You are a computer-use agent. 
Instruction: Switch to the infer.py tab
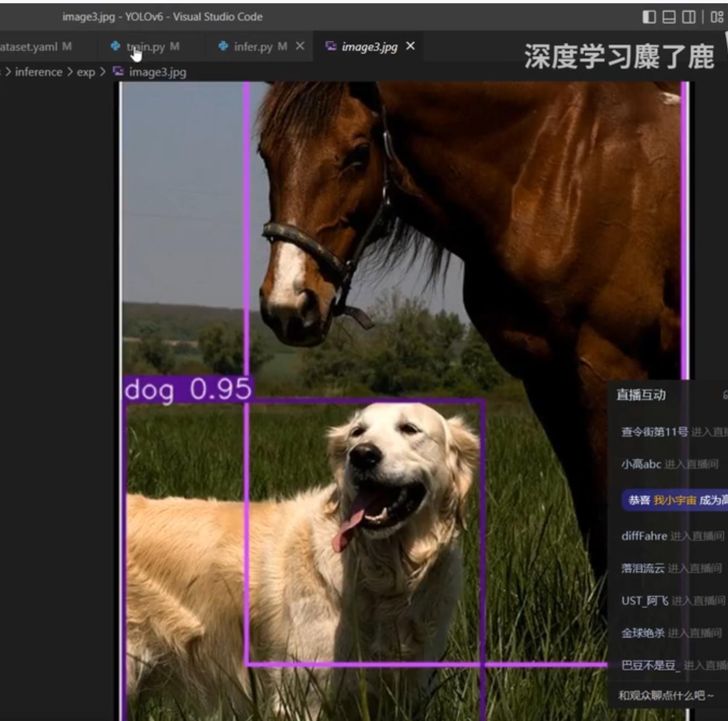pos(253,47)
